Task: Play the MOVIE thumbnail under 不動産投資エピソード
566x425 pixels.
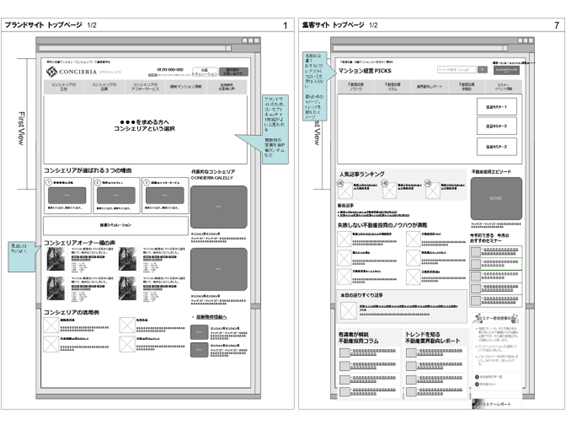Action: coord(496,198)
